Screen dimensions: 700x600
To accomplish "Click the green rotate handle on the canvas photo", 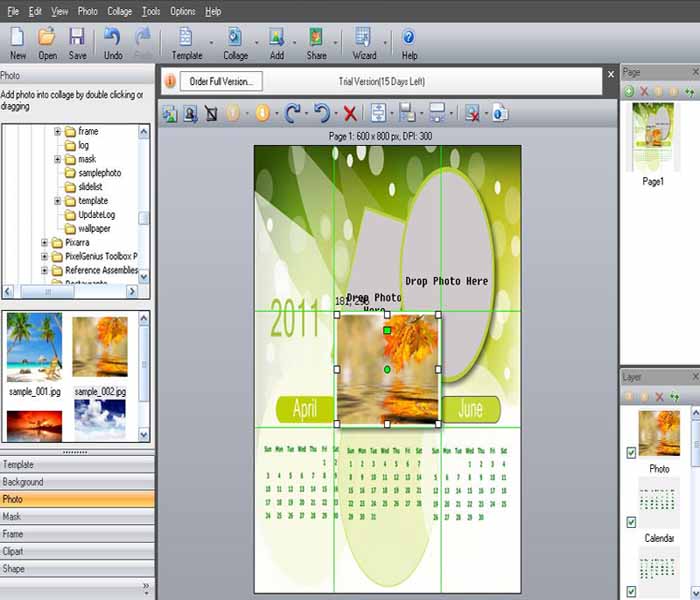I will point(387,330).
